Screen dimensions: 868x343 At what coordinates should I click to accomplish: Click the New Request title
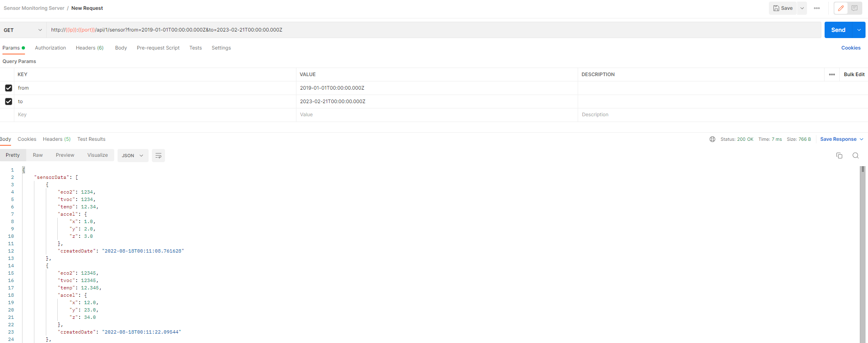[87, 8]
